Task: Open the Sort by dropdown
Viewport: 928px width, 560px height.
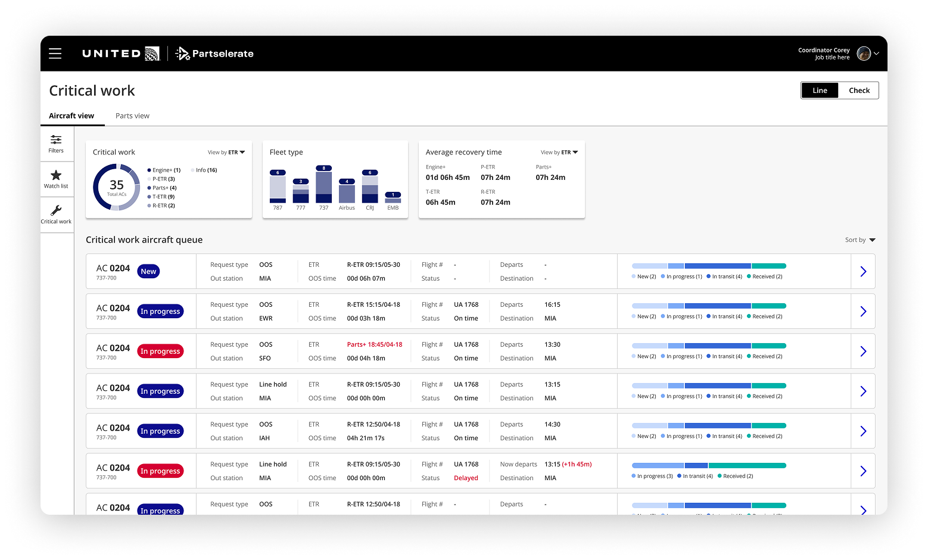Action: 860,239
